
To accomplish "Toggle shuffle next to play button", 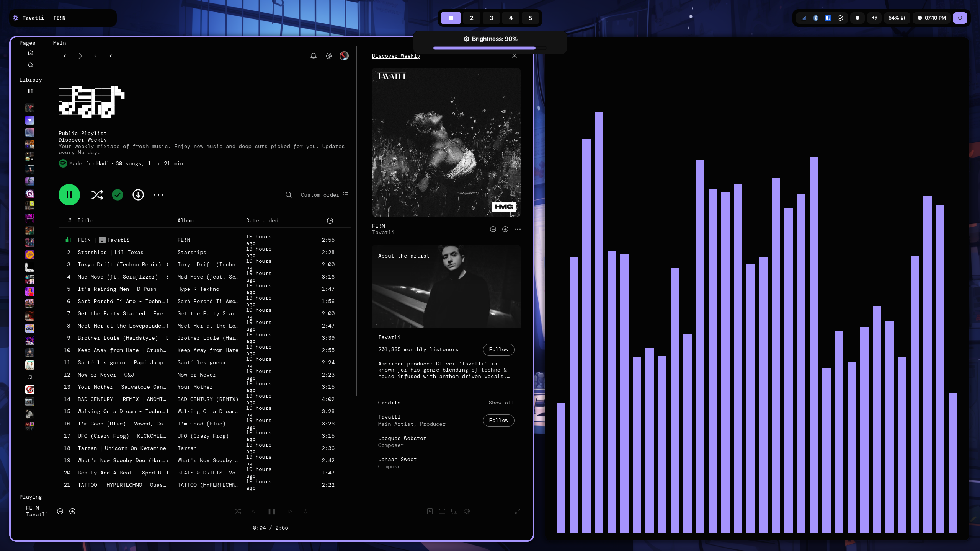I will click(97, 195).
